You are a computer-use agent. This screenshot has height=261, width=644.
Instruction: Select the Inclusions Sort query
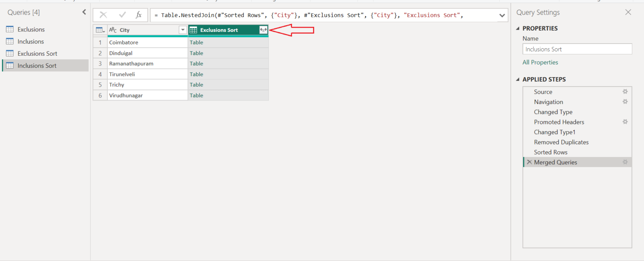45,66
